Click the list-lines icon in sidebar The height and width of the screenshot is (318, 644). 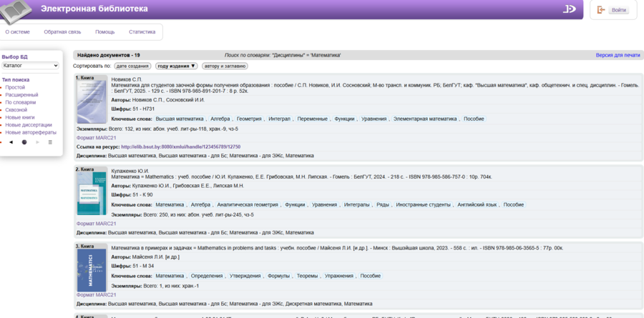(x=50, y=142)
